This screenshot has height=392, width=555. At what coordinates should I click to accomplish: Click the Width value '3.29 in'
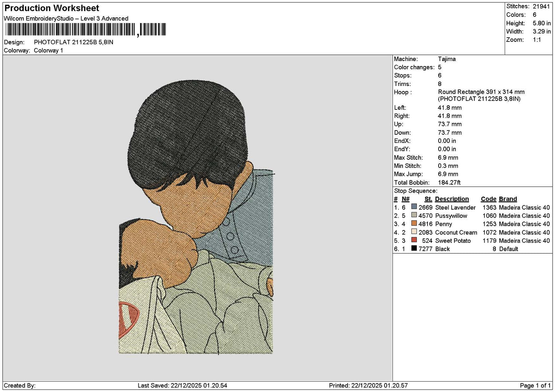click(542, 31)
